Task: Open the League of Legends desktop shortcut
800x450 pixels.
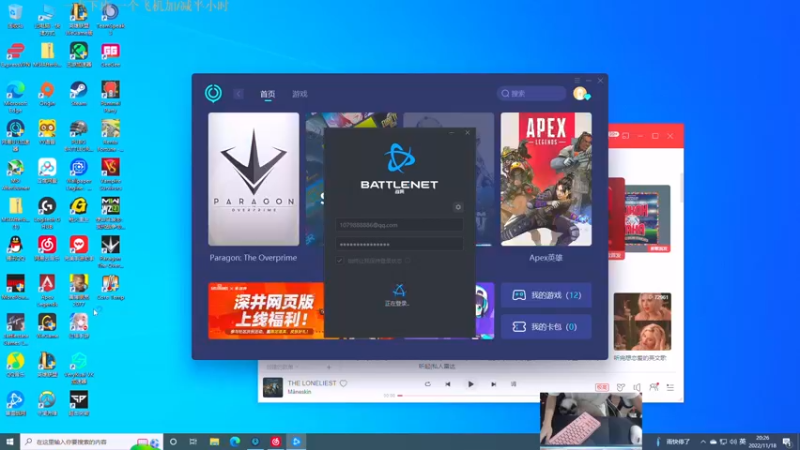Action: (47, 365)
